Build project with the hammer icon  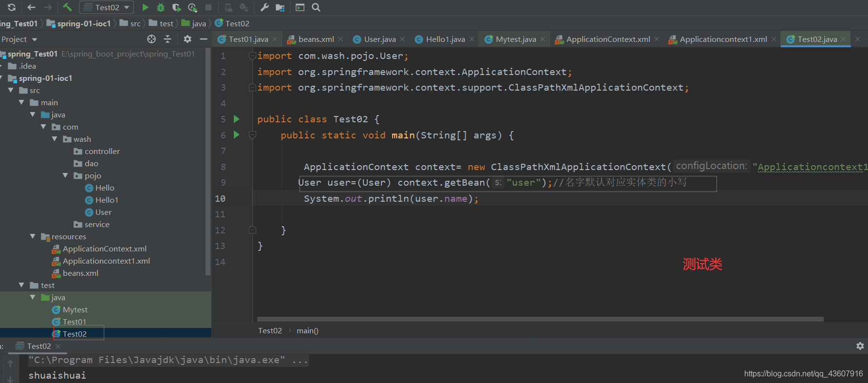coord(68,7)
